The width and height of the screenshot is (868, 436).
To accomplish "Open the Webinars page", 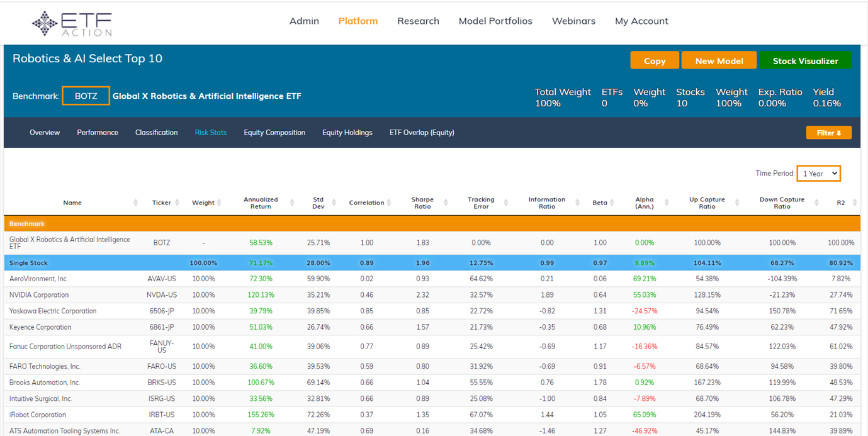I will tap(573, 21).
